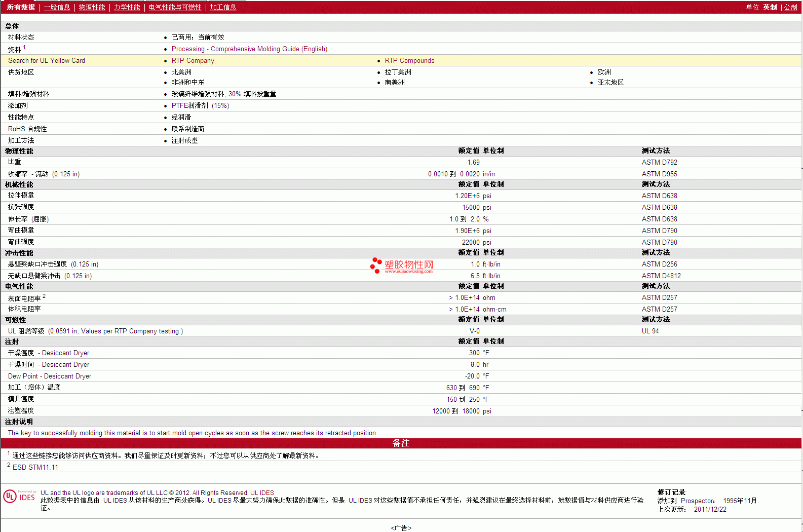Follow the RTP Compounds link
Viewport: 803px width, 532px height.
click(409, 60)
